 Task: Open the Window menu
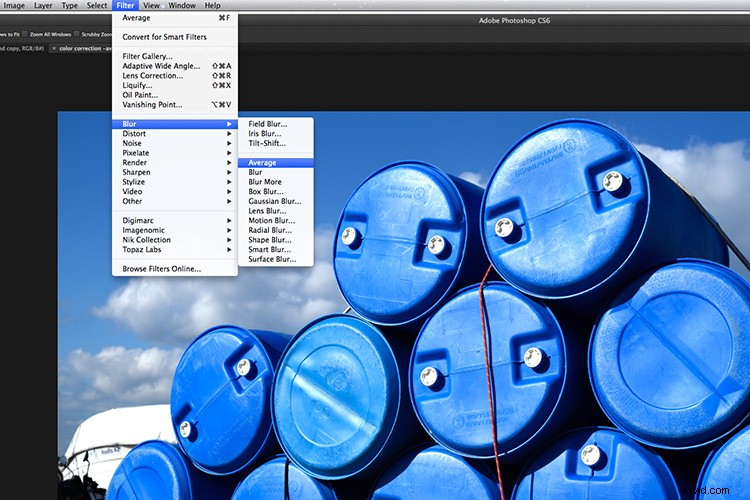click(182, 5)
